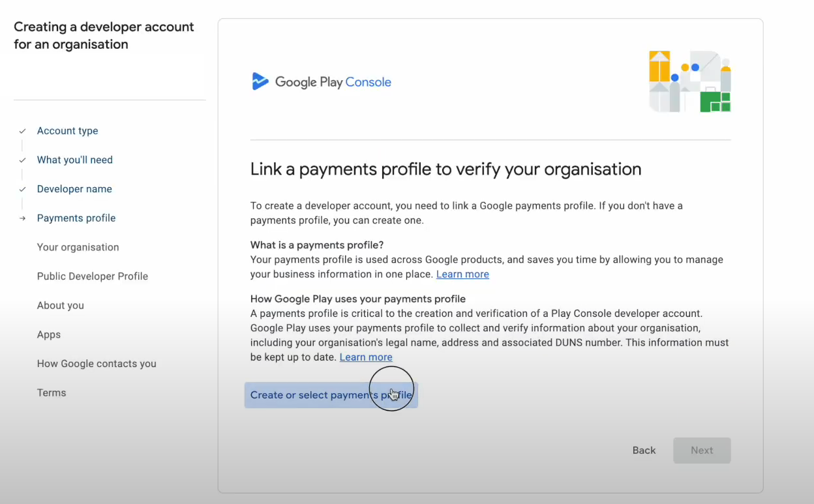Select the Payments profile step
The height and width of the screenshot is (504, 814).
[x=76, y=218]
